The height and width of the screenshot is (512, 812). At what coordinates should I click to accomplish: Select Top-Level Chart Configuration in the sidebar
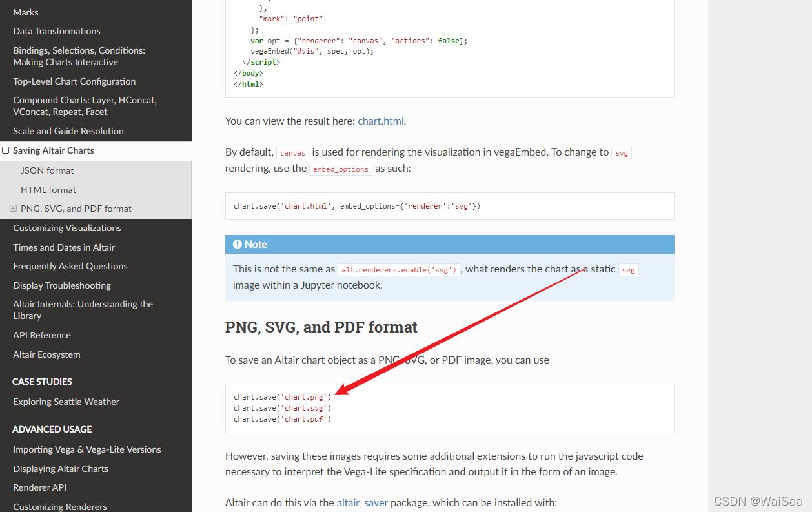74,81
